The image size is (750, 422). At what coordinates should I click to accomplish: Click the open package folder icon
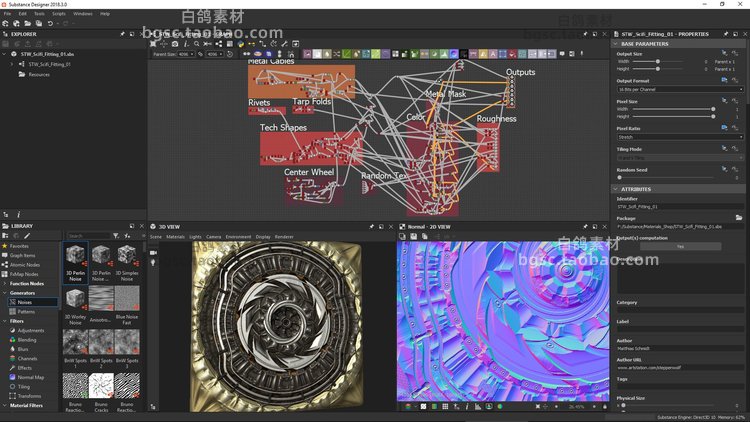coord(28,23)
